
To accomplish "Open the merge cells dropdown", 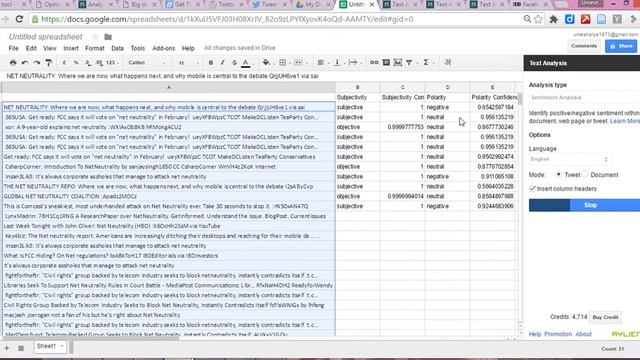I will [300, 62].
